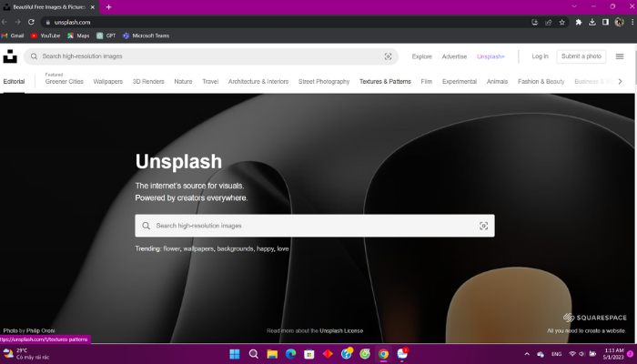Open Microsoft Store from taskbar
Viewport: 637px width, 364px height.
pyautogui.click(x=309, y=354)
